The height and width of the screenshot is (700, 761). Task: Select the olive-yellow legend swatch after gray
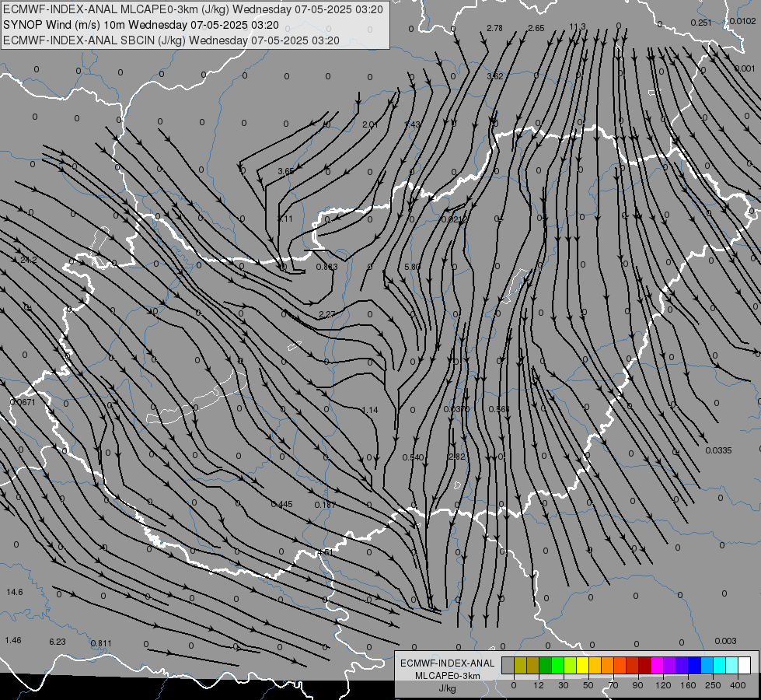(x=520, y=666)
